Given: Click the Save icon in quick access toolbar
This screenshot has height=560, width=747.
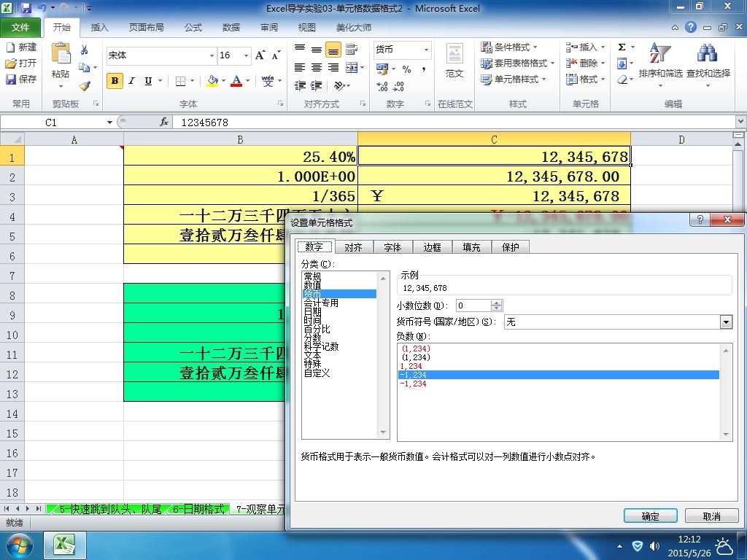Looking at the screenshot, I should coord(26,8).
